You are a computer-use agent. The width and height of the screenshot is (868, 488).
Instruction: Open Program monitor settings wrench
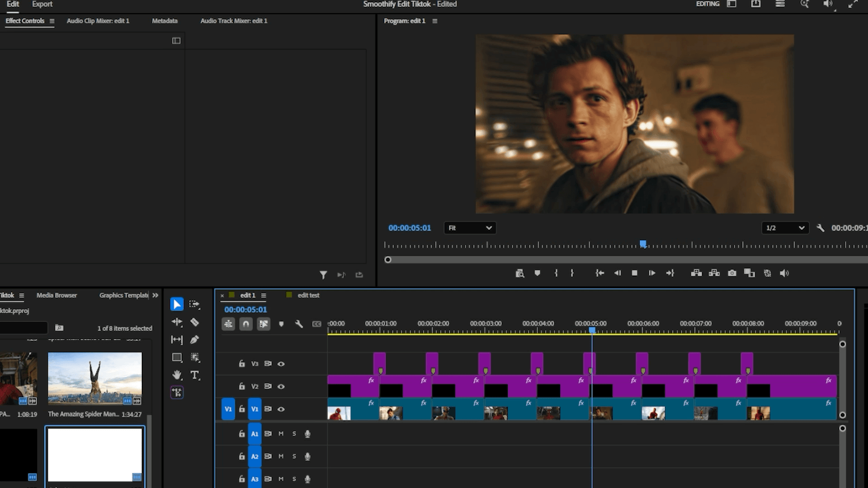click(x=820, y=228)
